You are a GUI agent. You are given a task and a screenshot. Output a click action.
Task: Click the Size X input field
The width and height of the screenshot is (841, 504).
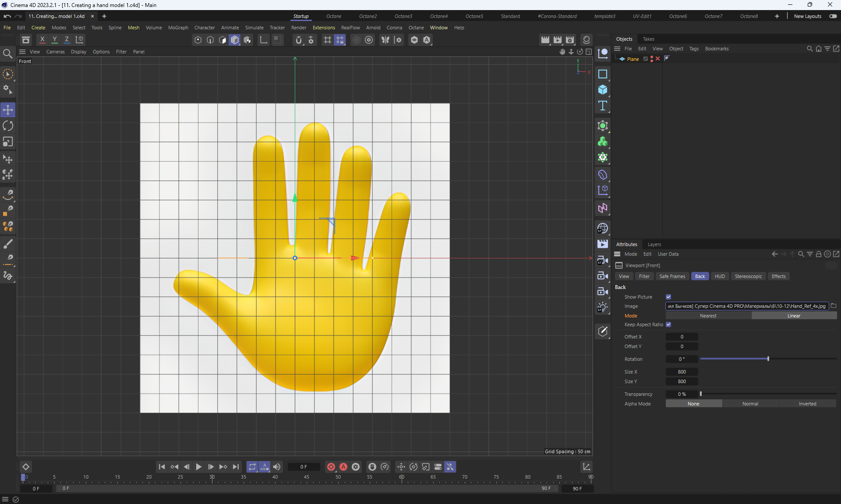click(x=682, y=372)
